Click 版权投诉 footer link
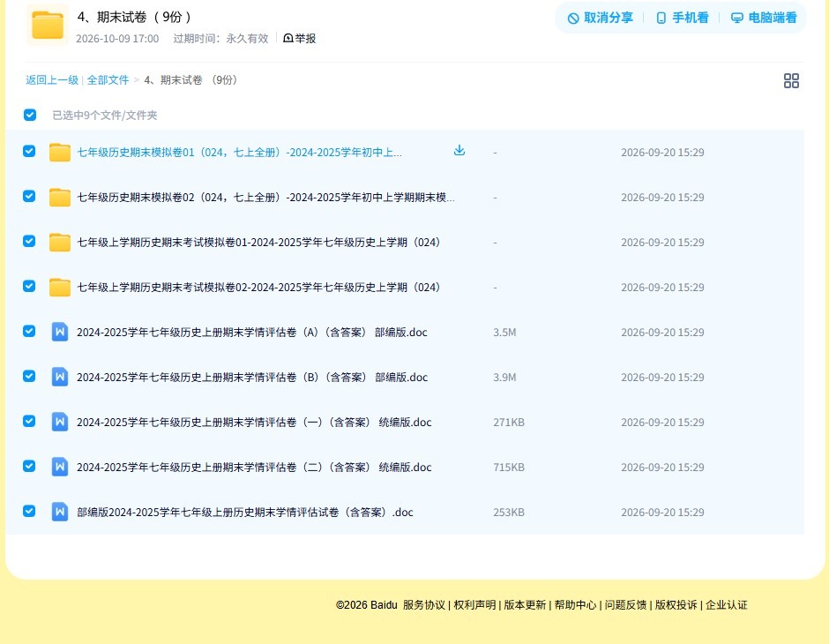Screen dimensions: 829x644 pos(676,605)
